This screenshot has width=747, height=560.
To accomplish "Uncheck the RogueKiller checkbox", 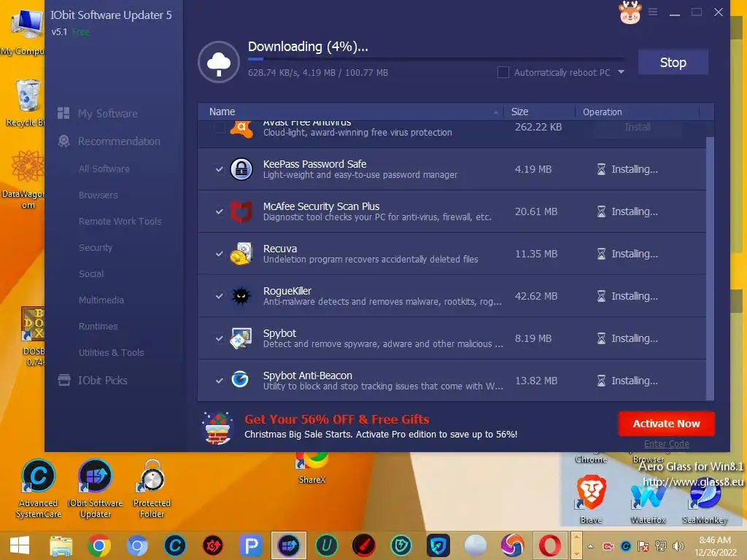I will click(219, 296).
